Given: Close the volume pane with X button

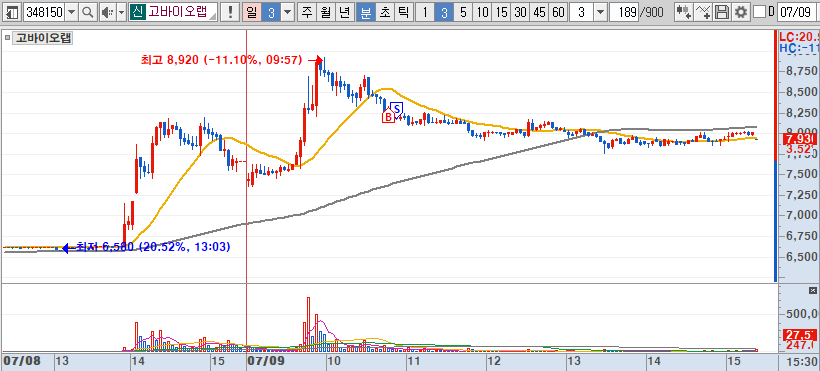Looking at the screenshot, I should click(x=813, y=290).
